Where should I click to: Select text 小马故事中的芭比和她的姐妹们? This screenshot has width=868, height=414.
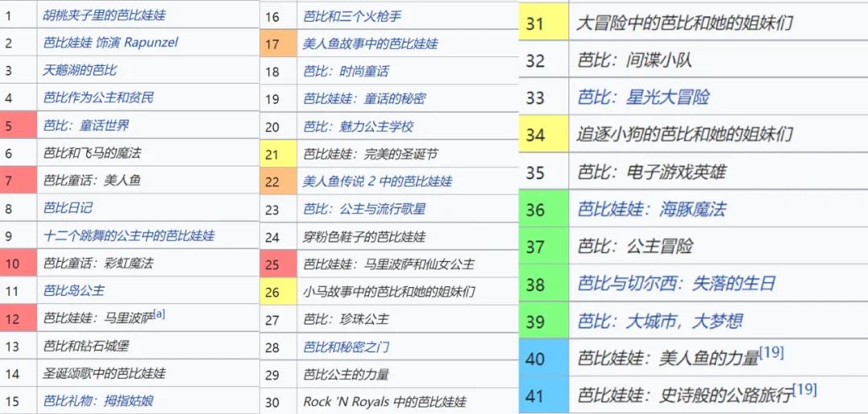389,292
